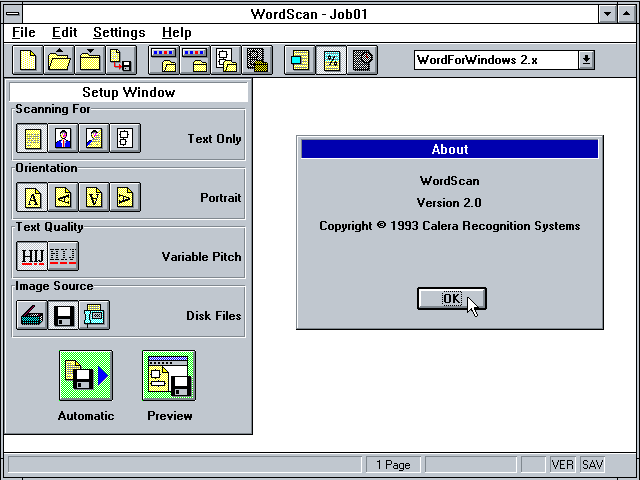Choose Portrait upright A orientation icon
The height and width of the screenshot is (480, 640).
coord(32,197)
